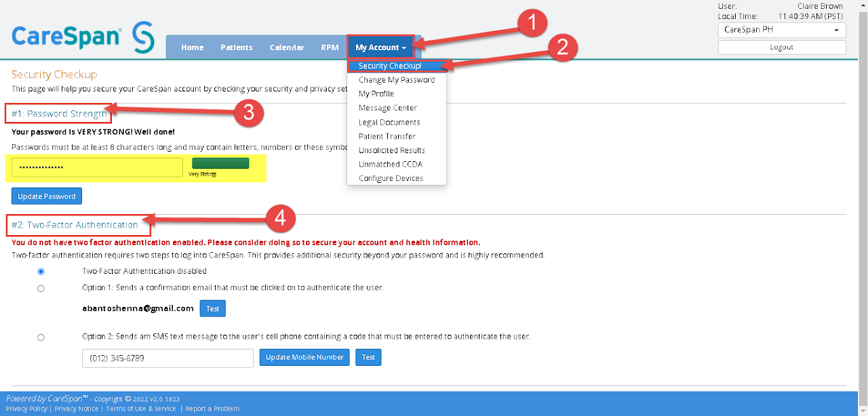Expand the CareSpan PH organization dropdown
This screenshot has height=416, width=868.
782,30
